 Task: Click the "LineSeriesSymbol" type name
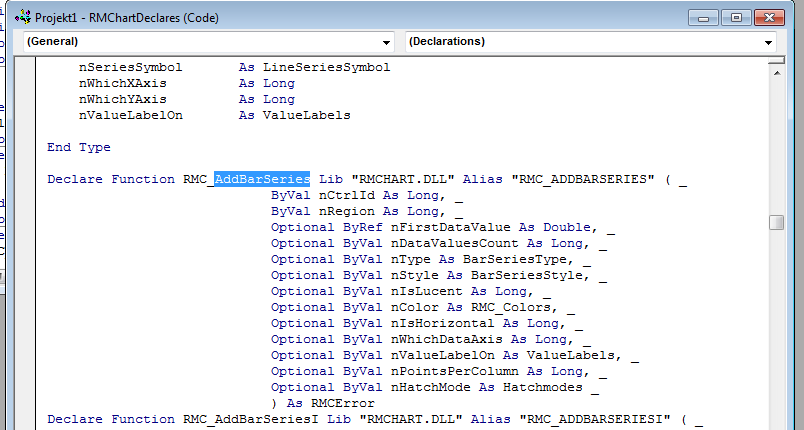(x=327, y=67)
